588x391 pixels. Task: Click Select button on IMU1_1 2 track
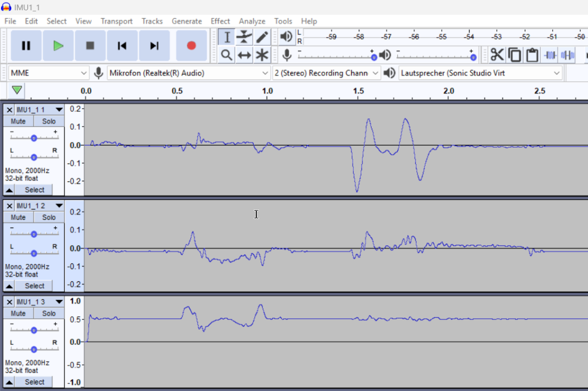tap(34, 286)
